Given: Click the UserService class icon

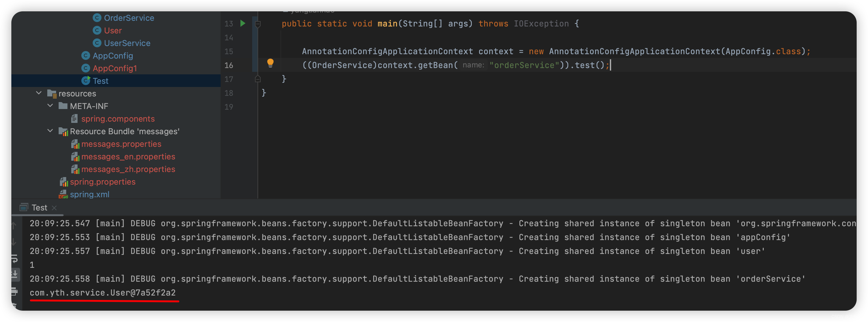Looking at the screenshot, I should (x=97, y=43).
